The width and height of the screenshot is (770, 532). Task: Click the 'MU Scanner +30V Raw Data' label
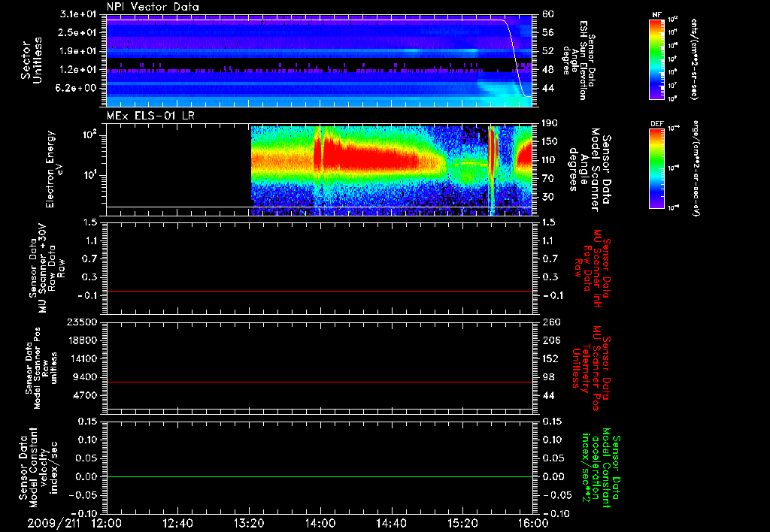click(47, 269)
